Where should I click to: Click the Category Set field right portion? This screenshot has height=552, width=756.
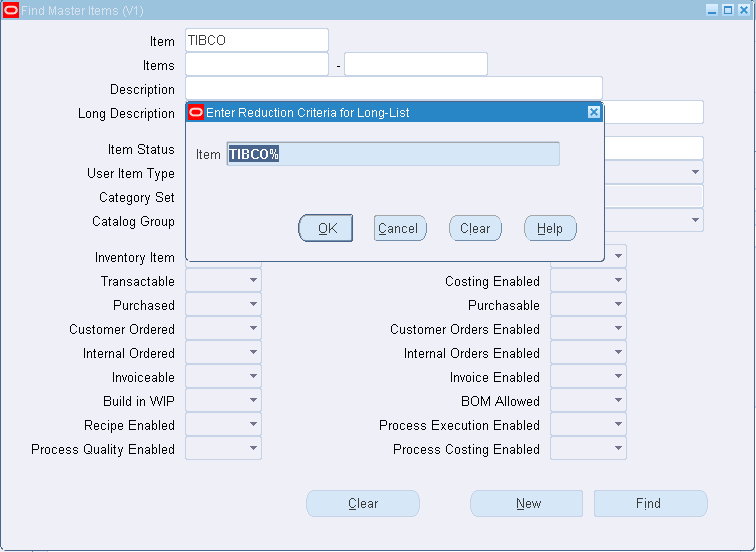pos(654,196)
